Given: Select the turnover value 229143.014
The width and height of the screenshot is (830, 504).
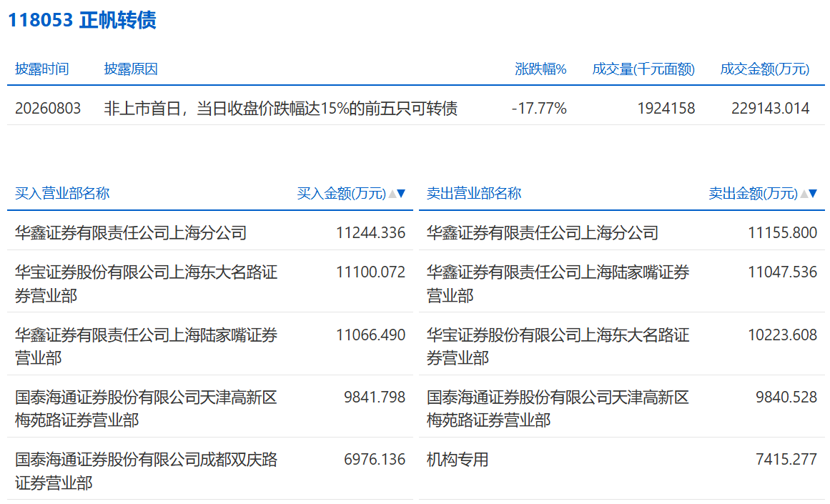Looking at the screenshot, I should point(770,109).
